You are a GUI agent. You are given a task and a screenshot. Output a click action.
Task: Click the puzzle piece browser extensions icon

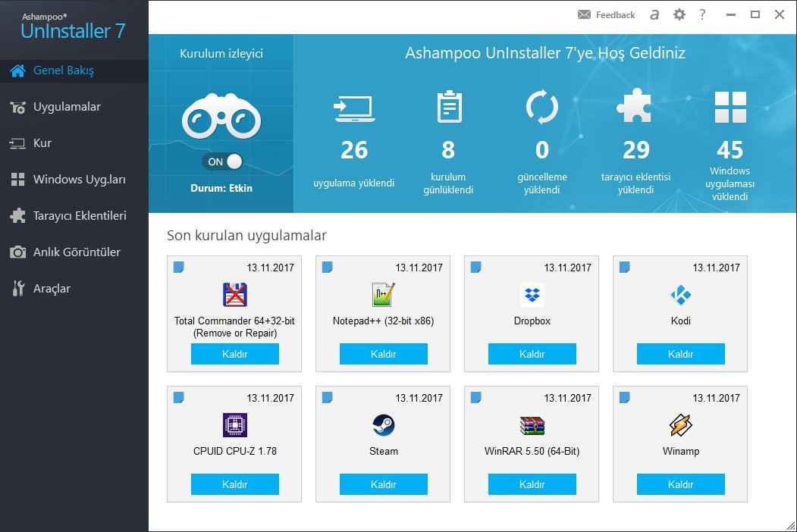click(635, 107)
